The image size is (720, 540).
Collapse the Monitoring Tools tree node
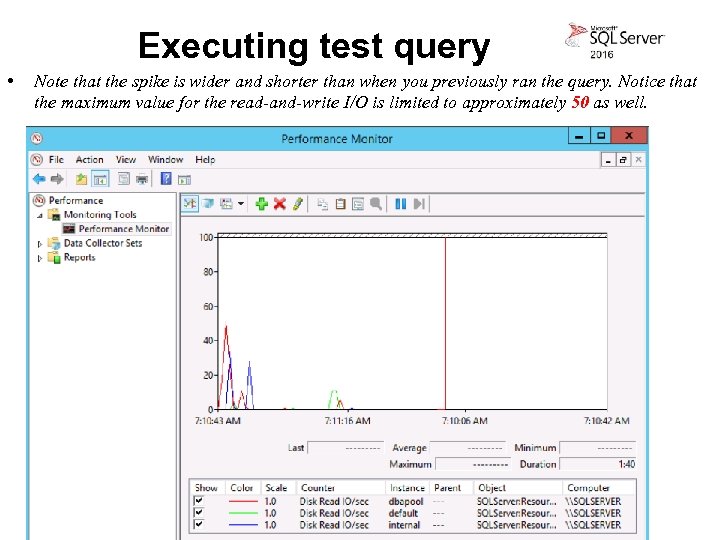tap(40, 215)
